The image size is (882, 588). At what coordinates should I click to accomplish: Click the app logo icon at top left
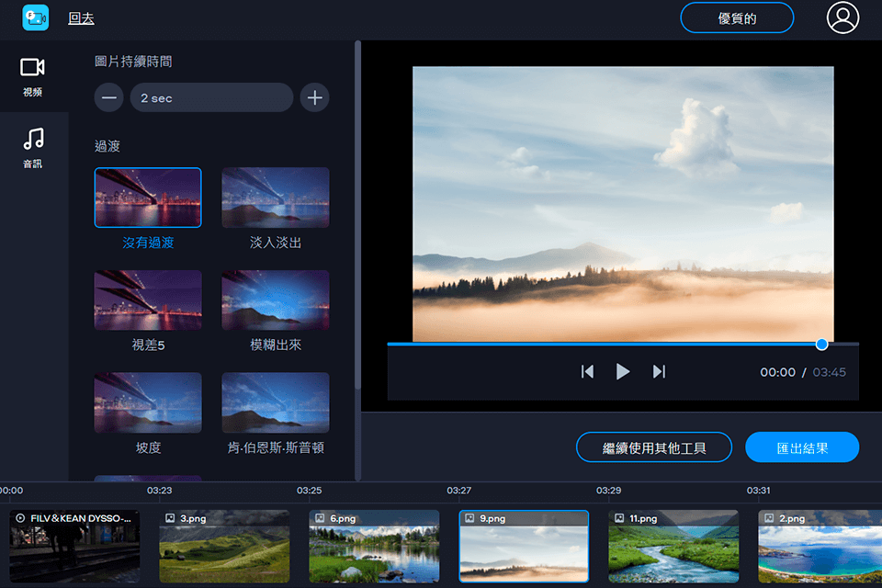pos(34,17)
